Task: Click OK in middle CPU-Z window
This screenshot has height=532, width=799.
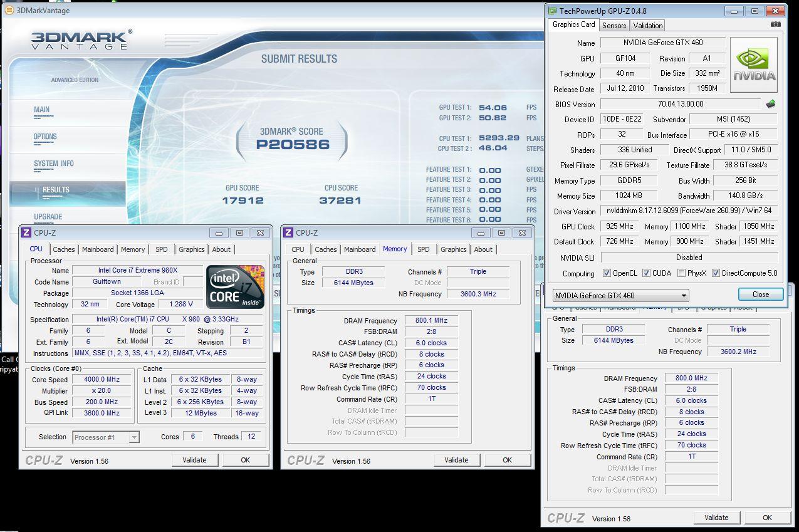Action: click(x=507, y=460)
